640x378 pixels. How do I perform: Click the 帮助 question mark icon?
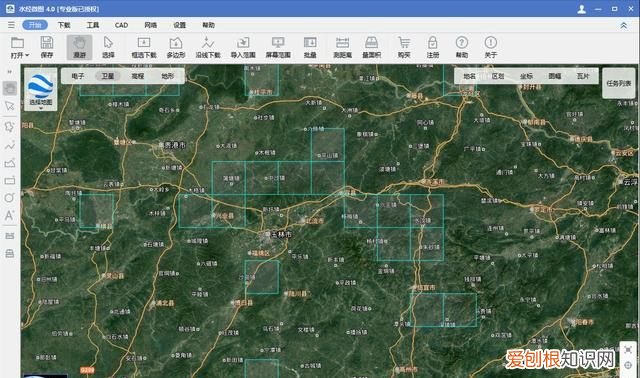pos(462,42)
